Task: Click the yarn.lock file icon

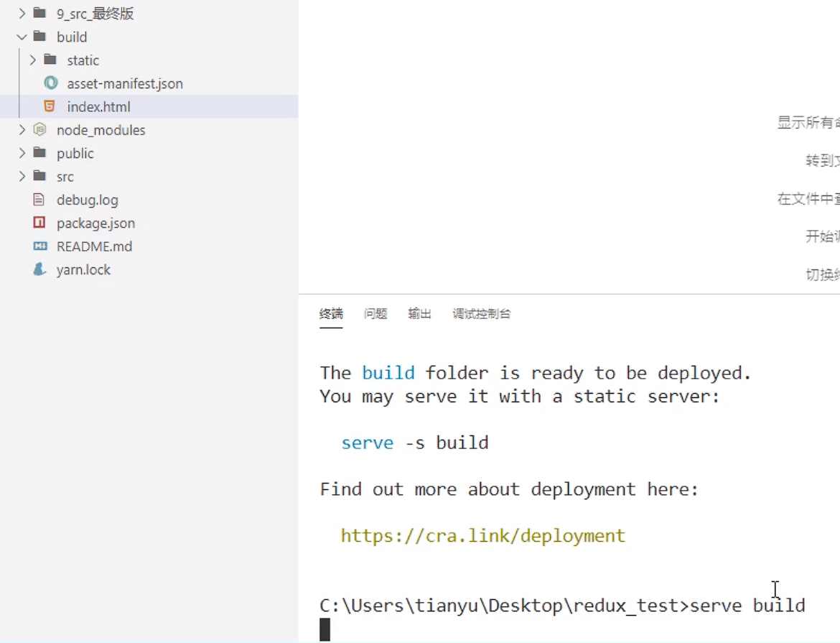Action: 39,269
